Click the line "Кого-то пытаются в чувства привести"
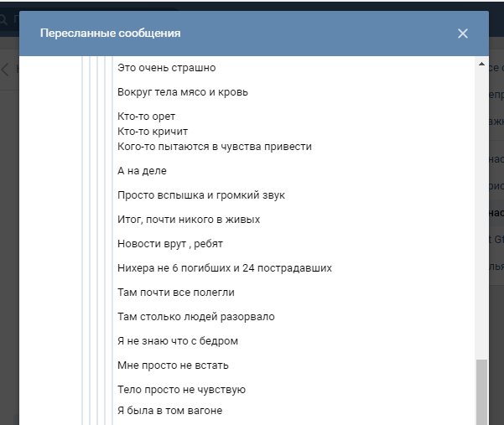This screenshot has width=504, height=425. point(215,147)
